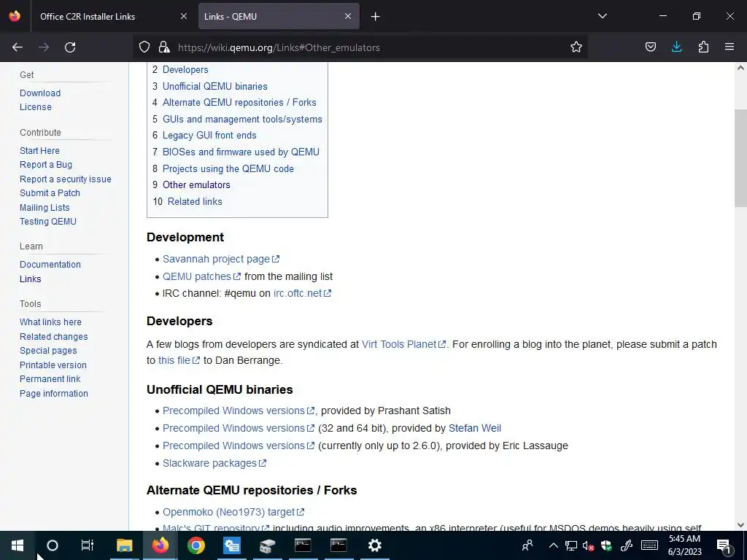Open the Download sidebar link
The width and height of the screenshot is (747, 560).
40,93
